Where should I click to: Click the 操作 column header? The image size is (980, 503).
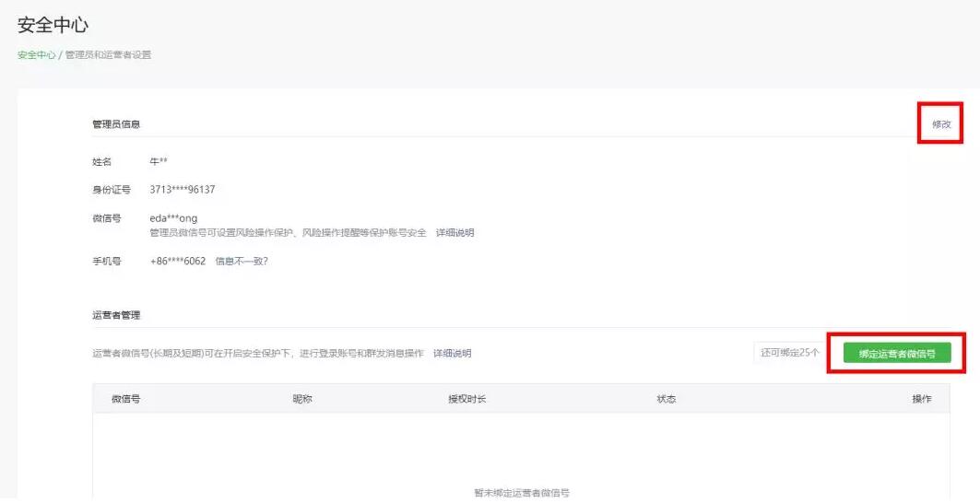(921, 399)
